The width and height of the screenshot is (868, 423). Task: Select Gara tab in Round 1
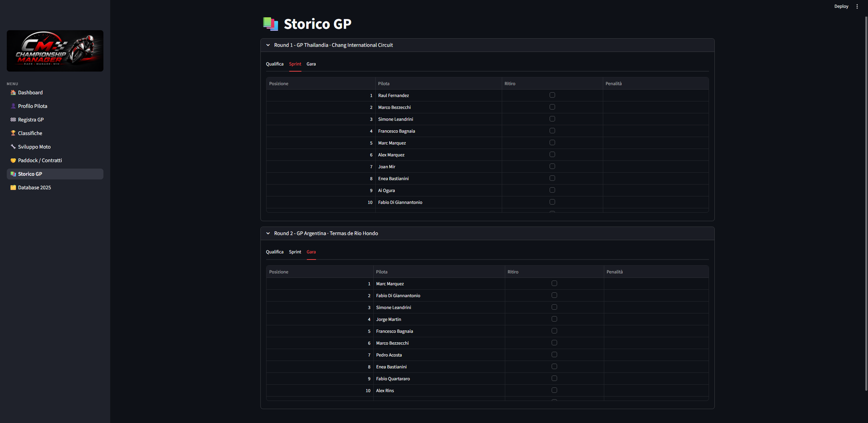[x=311, y=64]
